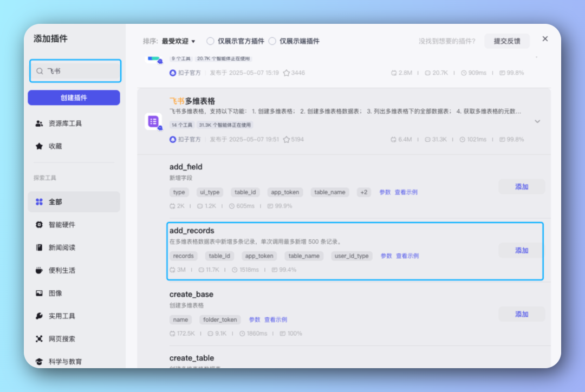Collapse the 飞书多维表格 plugin chevron
Viewport: 585px width, 392px height.
pyautogui.click(x=537, y=122)
